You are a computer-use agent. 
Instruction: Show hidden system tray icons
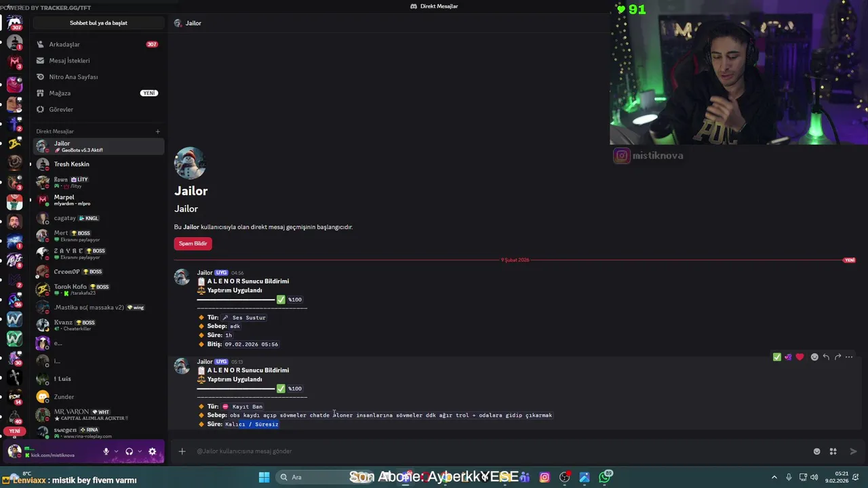(774, 477)
